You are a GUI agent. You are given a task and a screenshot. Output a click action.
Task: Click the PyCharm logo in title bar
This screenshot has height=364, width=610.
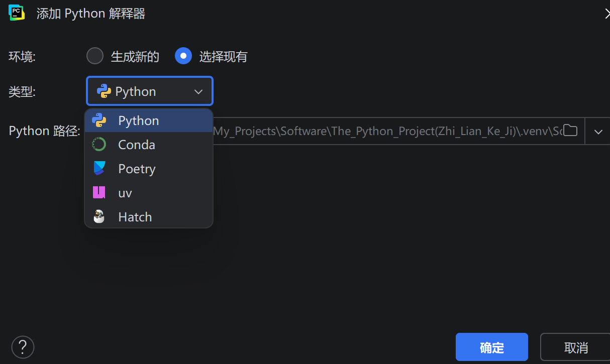(17, 13)
